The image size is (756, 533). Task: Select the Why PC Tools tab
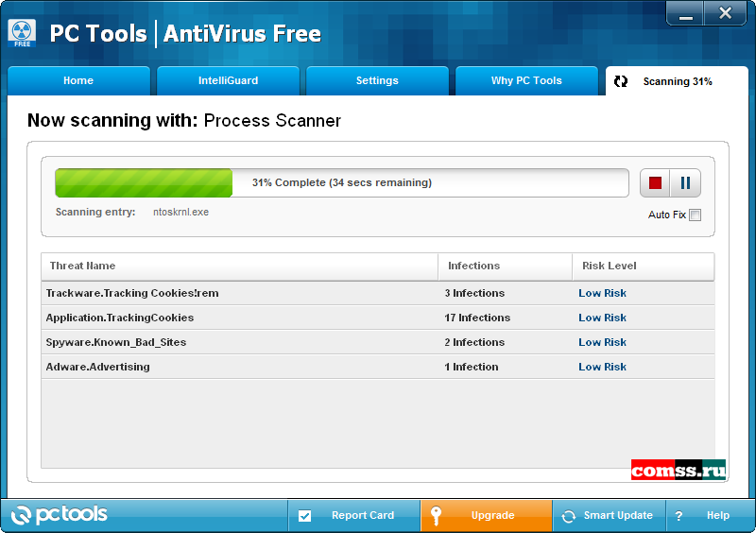[x=526, y=80]
